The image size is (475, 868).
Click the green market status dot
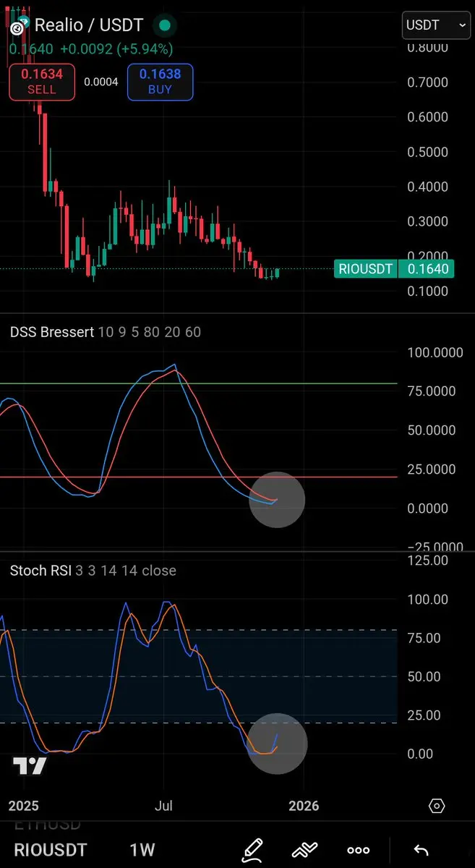coord(165,25)
